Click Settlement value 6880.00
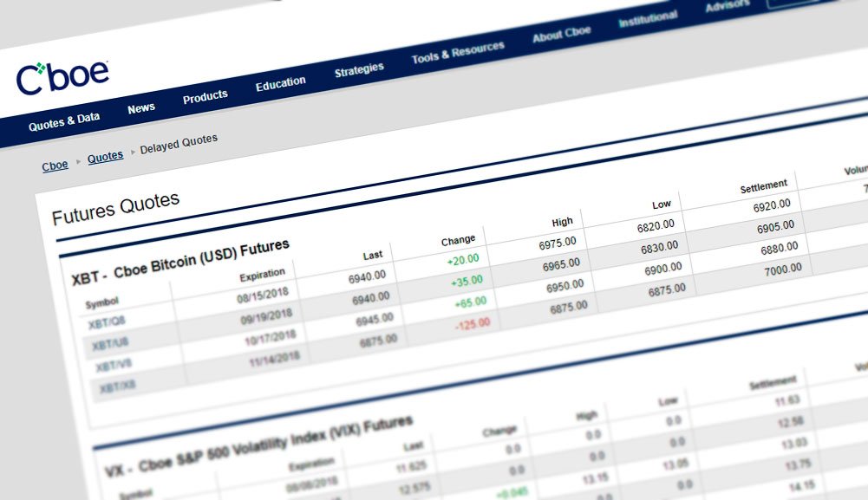The image size is (868, 500). point(780,248)
